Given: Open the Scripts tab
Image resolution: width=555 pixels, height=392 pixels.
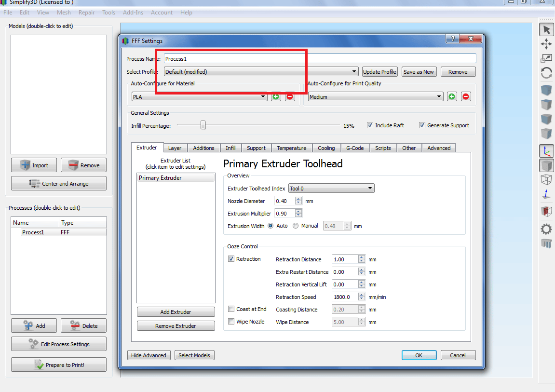Looking at the screenshot, I should click(383, 148).
